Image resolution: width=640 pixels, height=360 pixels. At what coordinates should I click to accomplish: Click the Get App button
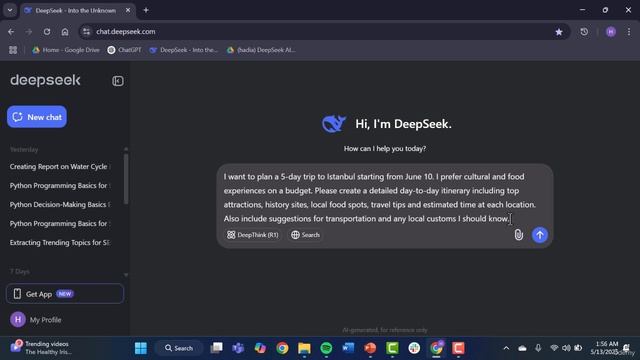[x=64, y=294]
